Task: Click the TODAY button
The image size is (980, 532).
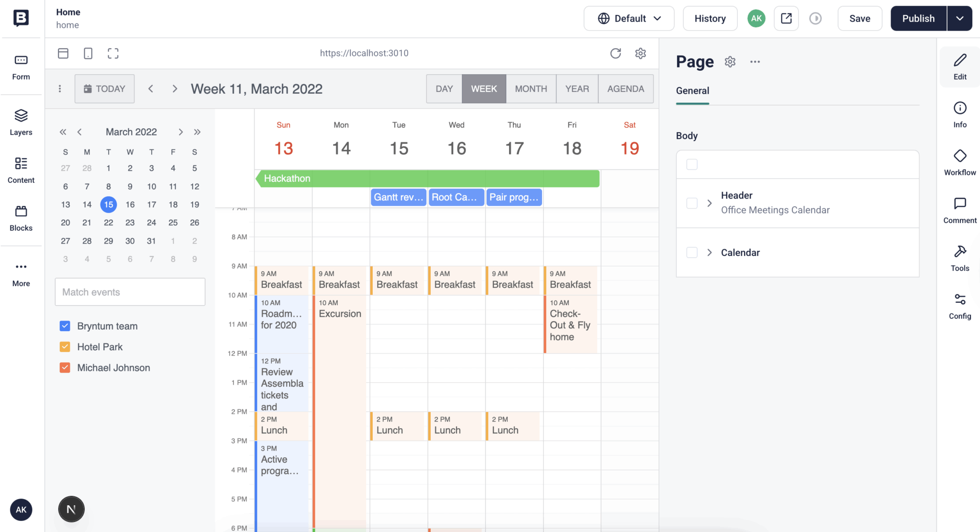Action: (104, 89)
